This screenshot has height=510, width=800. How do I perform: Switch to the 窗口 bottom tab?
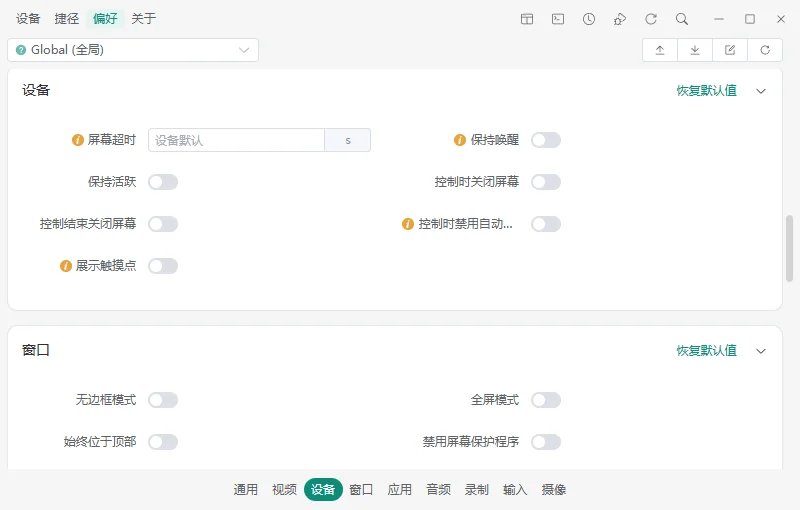(361, 490)
